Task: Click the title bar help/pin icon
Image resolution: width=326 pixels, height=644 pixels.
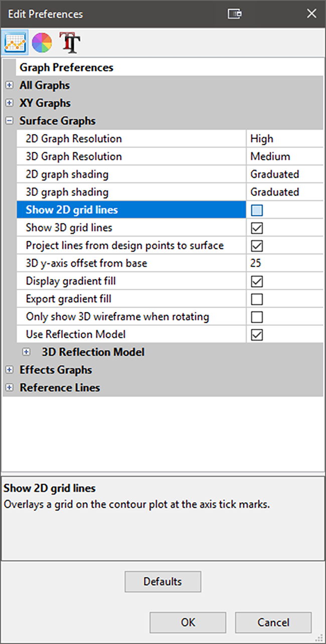Action: [235, 14]
